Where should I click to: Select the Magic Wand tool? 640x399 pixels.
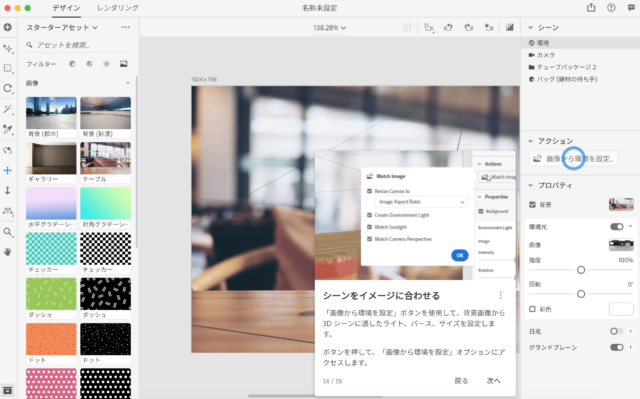pyautogui.click(x=8, y=109)
